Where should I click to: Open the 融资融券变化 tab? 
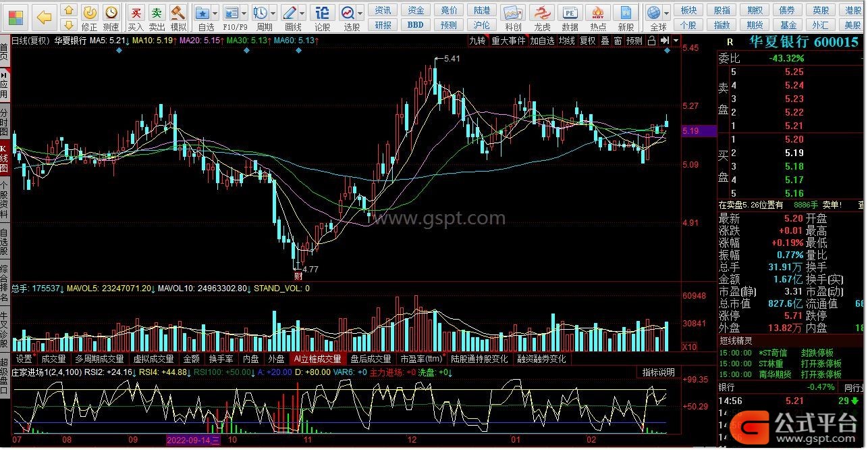[542, 359]
